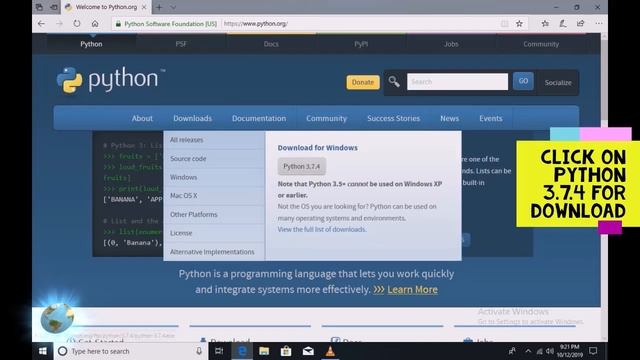The width and height of the screenshot is (640, 360).
Task: Open VLC media player from taskbar
Action: (330, 351)
